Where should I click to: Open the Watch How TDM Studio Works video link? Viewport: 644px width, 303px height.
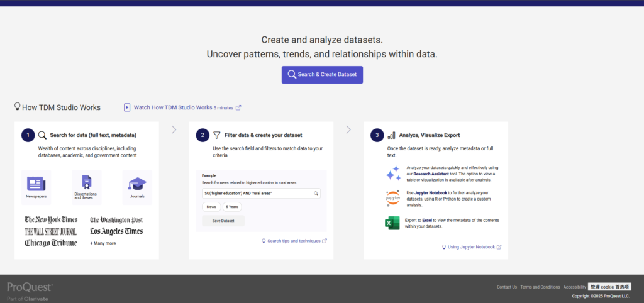173,107
